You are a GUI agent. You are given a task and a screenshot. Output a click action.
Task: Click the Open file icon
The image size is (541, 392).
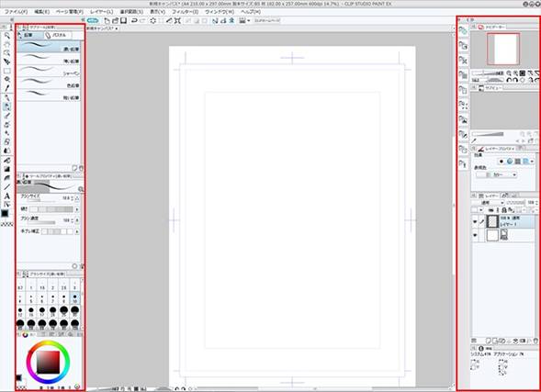coord(115,21)
